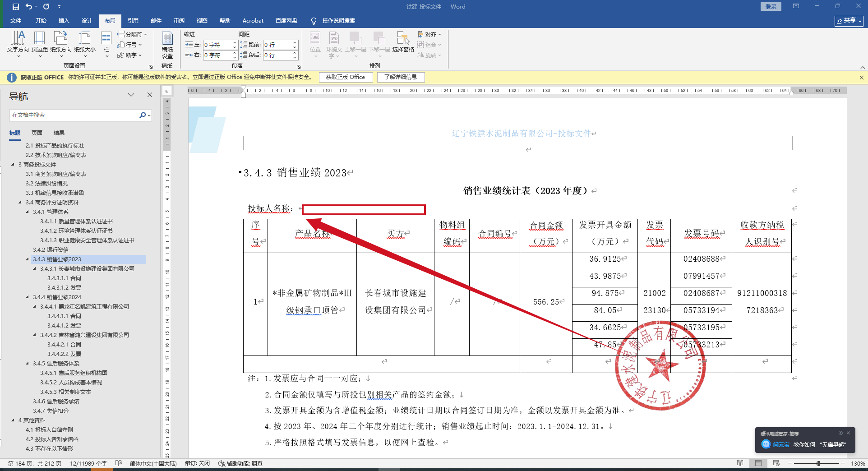The height and width of the screenshot is (471, 868).
Task: Click spacing before (段前) field
Action: (277, 45)
